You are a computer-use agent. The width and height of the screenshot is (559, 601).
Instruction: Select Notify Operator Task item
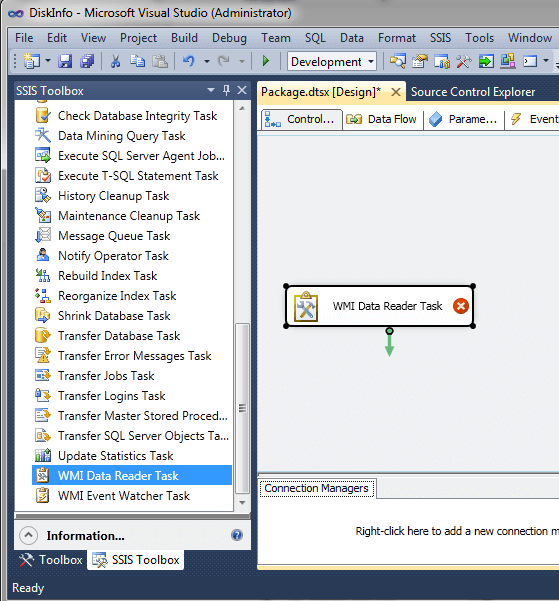tap(132, 256)
